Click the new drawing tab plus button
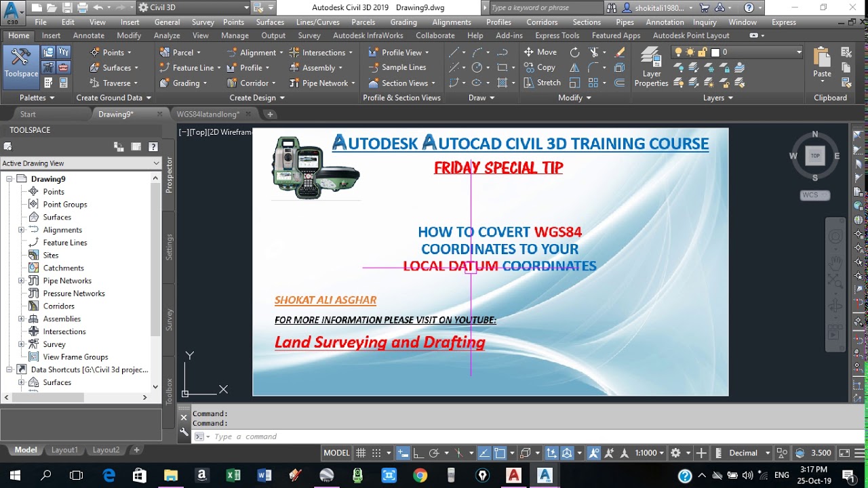Screen dimensions: 868x488 270,114
